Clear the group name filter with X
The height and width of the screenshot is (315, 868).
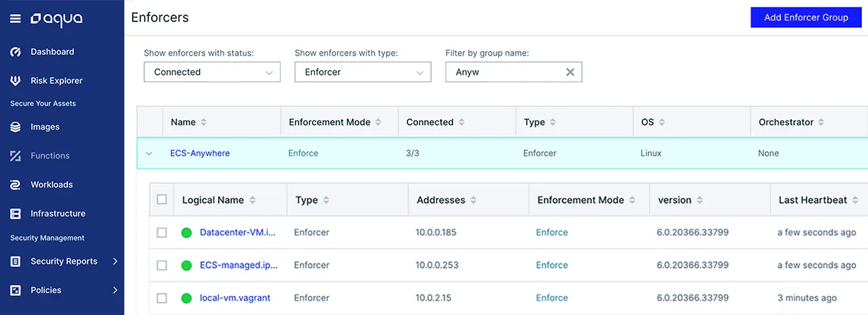tap(570, 72)
